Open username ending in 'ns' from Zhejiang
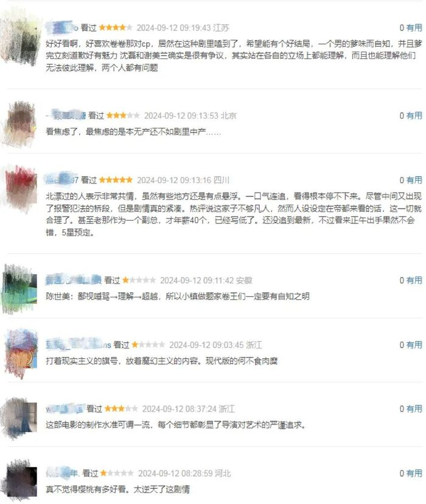Image resolution: width=426 pixels, height=504 pixels. point(78,345)
